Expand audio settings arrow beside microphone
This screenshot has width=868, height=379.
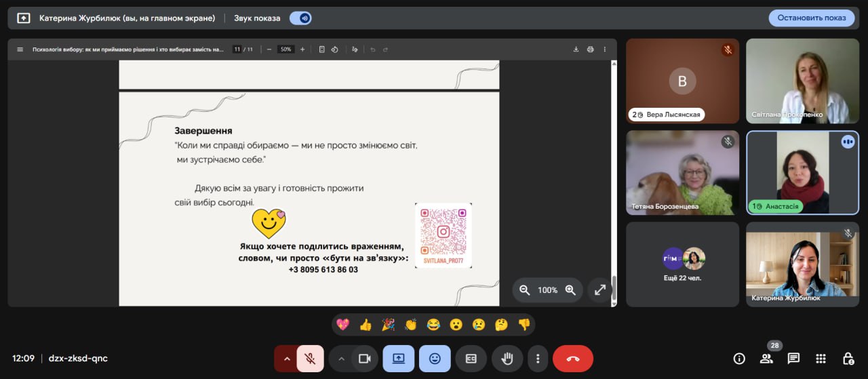pyautogui.click(x=286, y=359)
